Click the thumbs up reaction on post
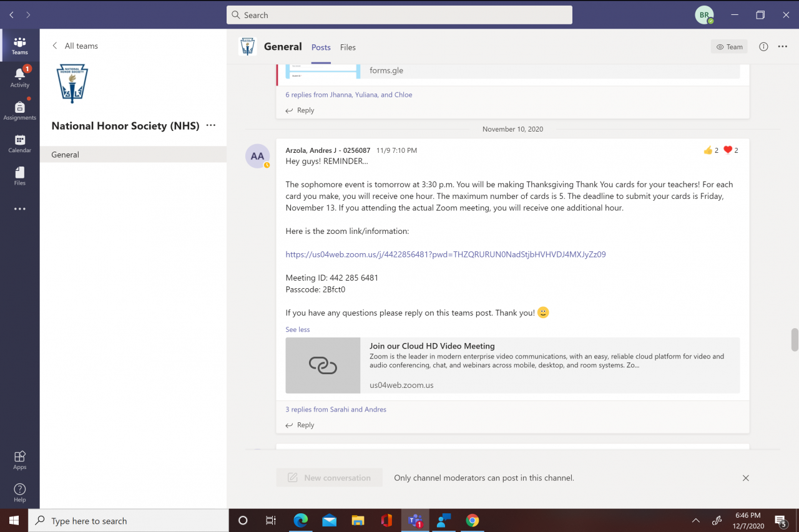 click(x=708, y=150)
